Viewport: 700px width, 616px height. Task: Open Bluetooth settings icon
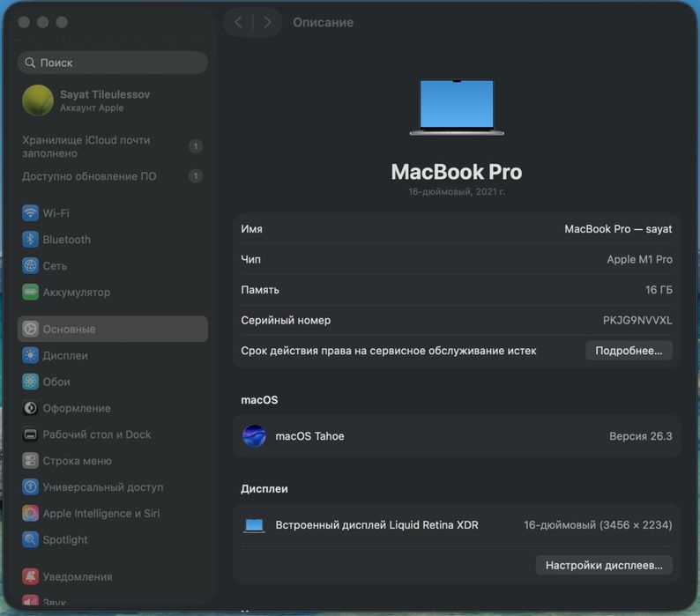point(30,239)
